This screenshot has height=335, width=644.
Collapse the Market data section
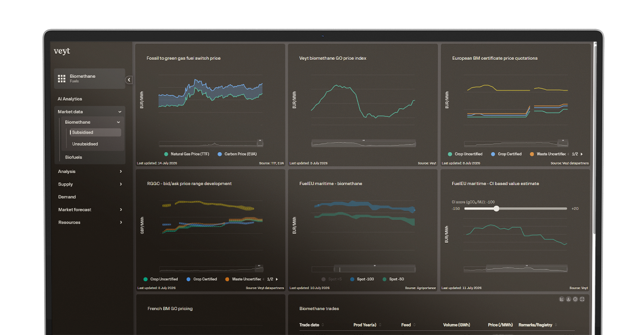tap(120, 112)
